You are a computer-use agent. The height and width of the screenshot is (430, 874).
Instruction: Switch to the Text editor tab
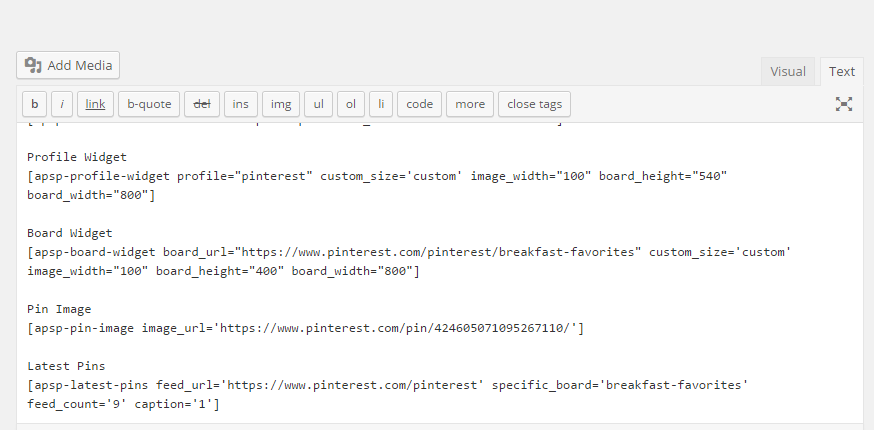point(841,71)
